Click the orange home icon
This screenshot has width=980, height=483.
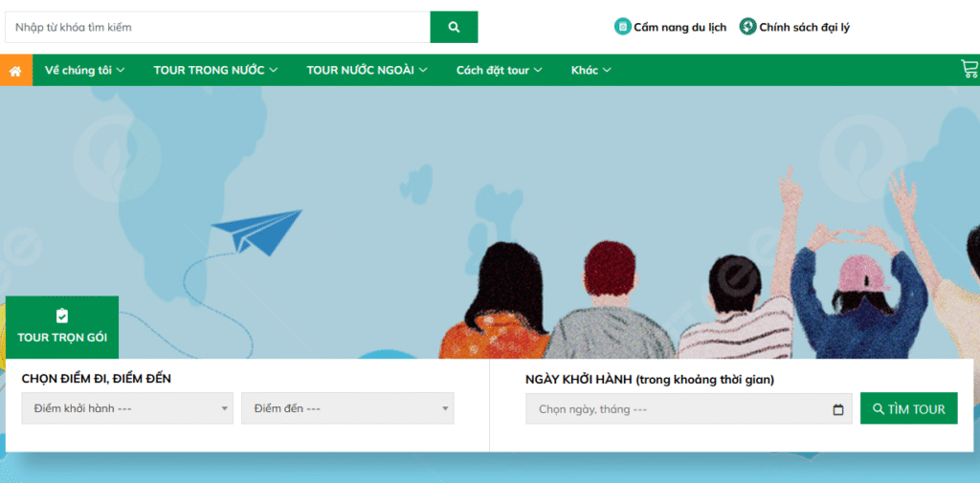tap(15, 71)
